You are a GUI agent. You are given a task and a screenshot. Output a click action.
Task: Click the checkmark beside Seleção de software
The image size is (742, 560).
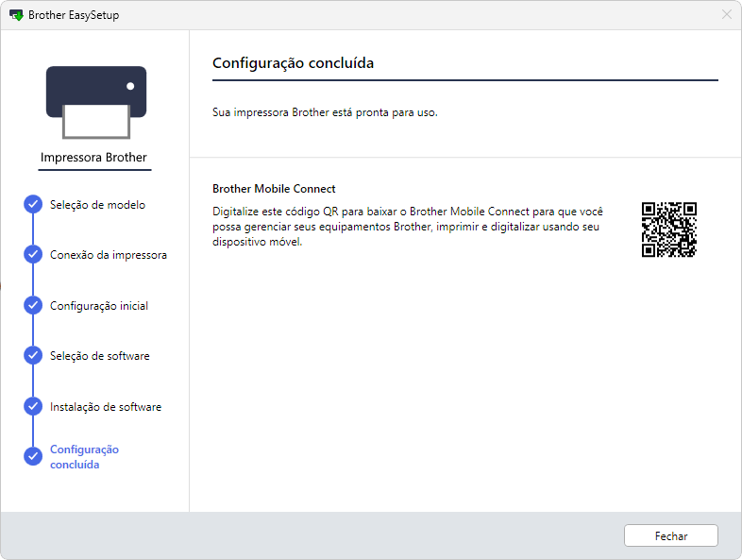pos(33,355)
